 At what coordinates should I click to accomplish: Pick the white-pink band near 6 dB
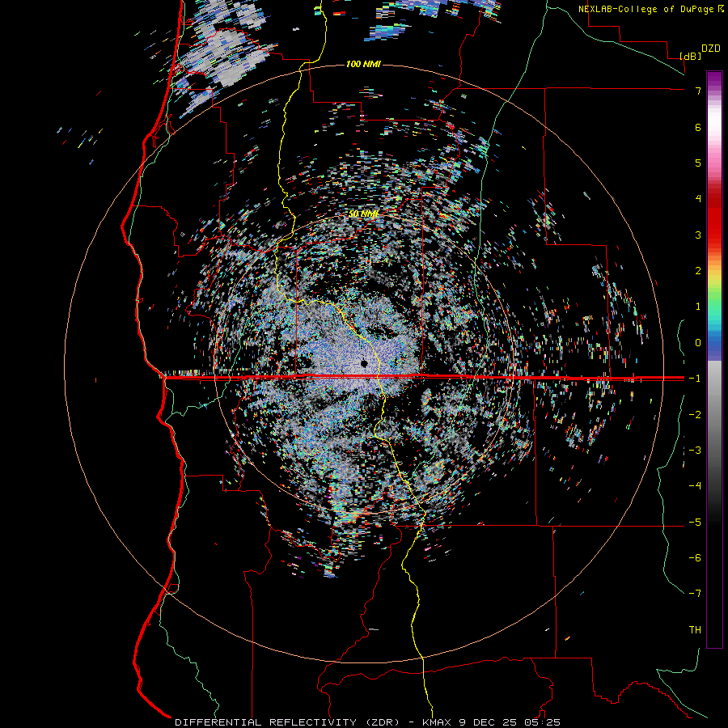coord(714,127)
